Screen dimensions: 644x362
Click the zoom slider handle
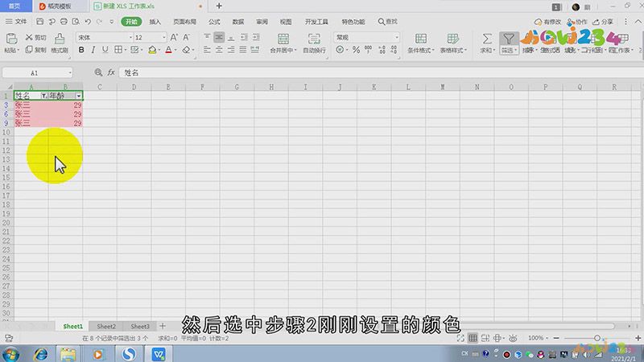click(x=597, y=338)
